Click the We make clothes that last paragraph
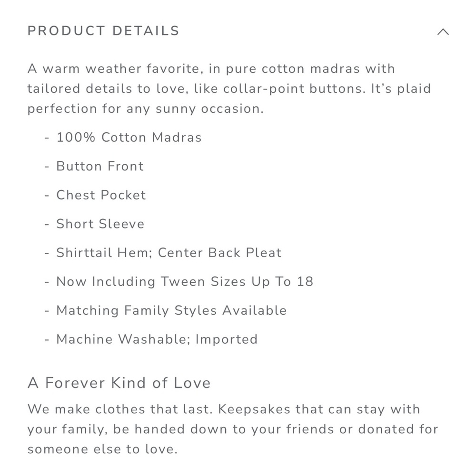 click(233, 429)
